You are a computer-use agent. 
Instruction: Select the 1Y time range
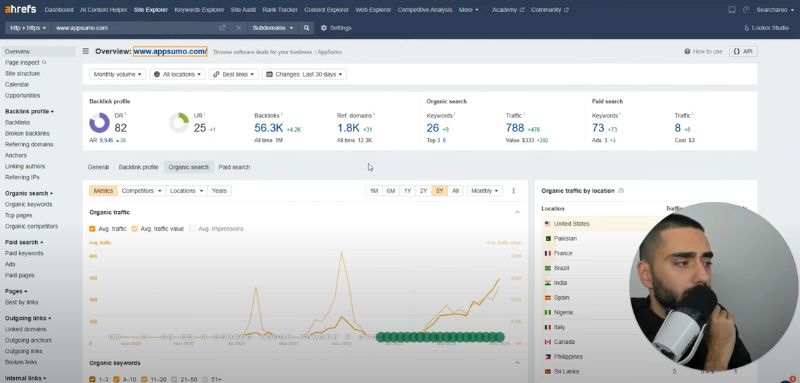(407, 191)
